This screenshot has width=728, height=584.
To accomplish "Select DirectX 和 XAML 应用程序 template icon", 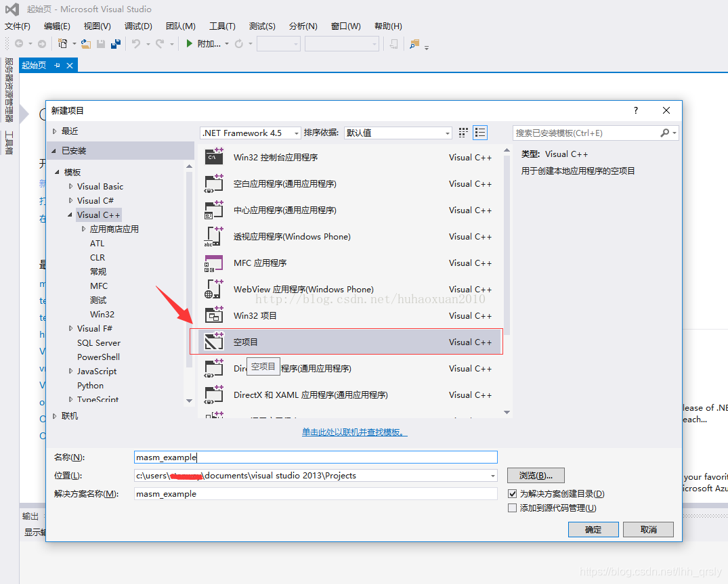I will (x=214, y=395).
